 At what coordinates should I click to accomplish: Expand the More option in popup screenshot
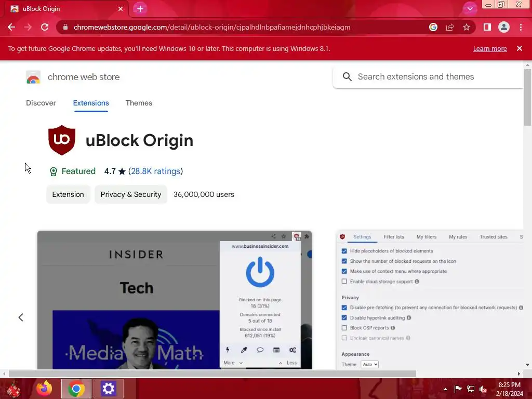233,363
